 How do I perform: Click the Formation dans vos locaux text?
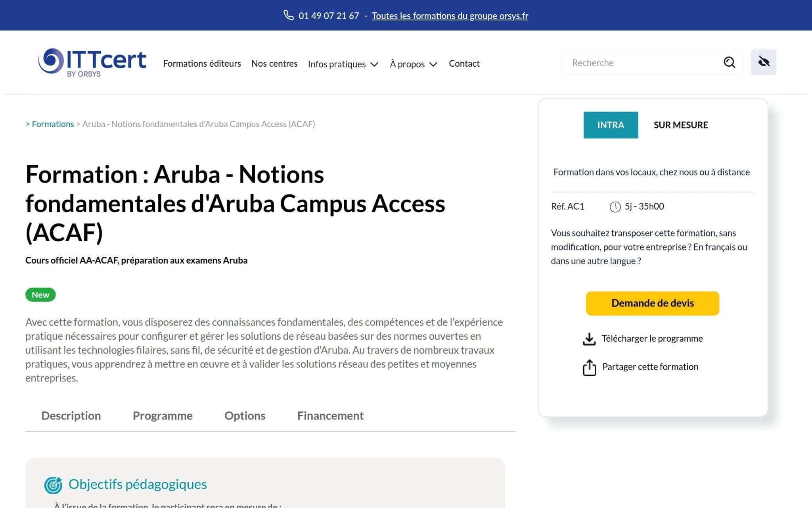tap(651, 172)
